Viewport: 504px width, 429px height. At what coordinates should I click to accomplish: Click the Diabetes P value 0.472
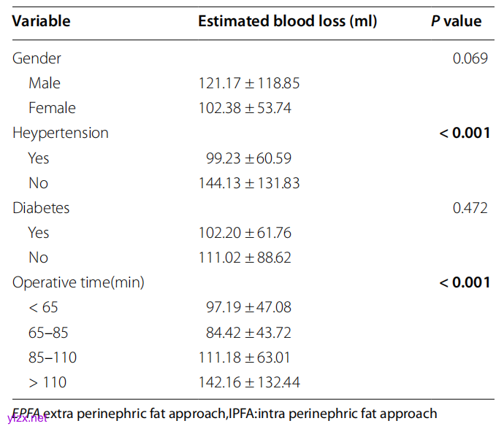[x=470, y=208]
